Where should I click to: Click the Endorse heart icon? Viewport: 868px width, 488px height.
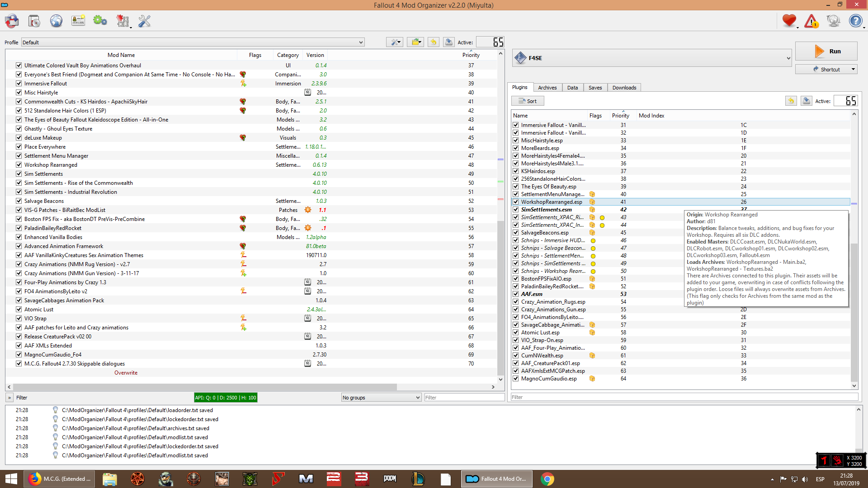click(789, 21)
